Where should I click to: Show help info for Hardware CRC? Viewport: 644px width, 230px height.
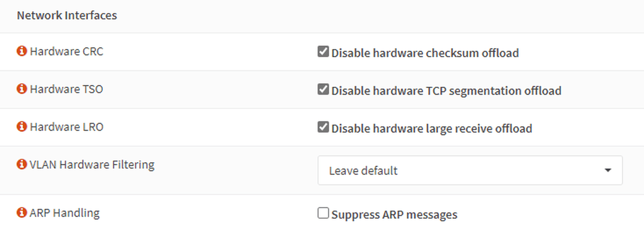click(x=22, y=51)
